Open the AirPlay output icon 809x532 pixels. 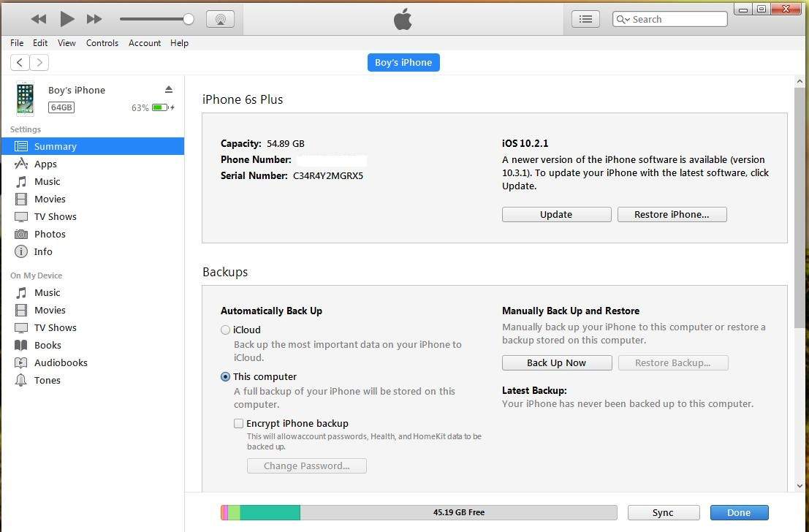click(x=220, y=19)
